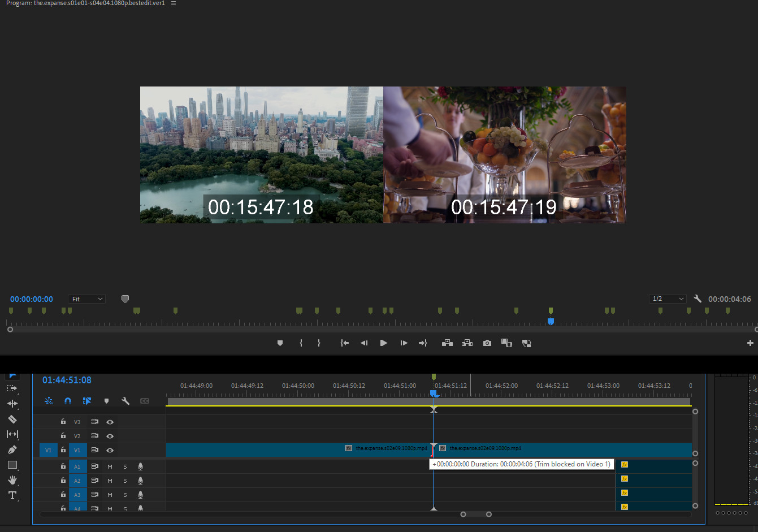Open Program monitor panel menu

click(174, 3)
